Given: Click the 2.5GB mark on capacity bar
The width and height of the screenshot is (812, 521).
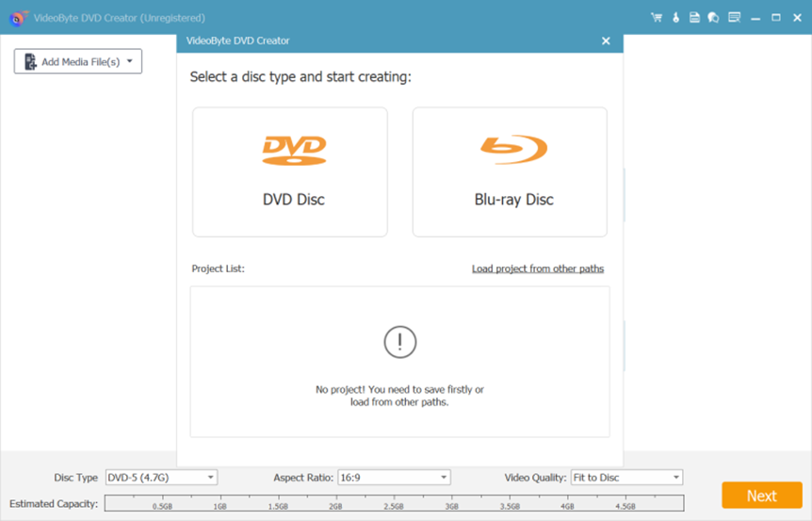Looking at the screenshot, I should 394,506.
